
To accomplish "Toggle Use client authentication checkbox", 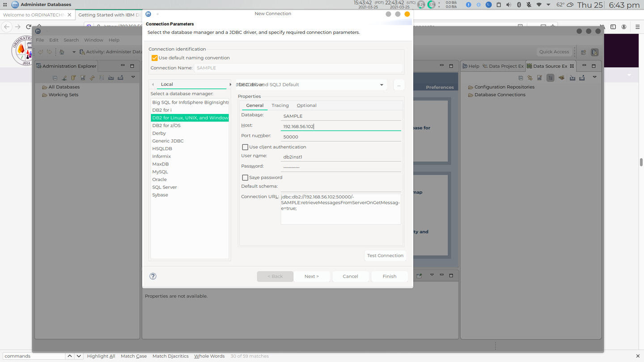I will pos(245,147).
